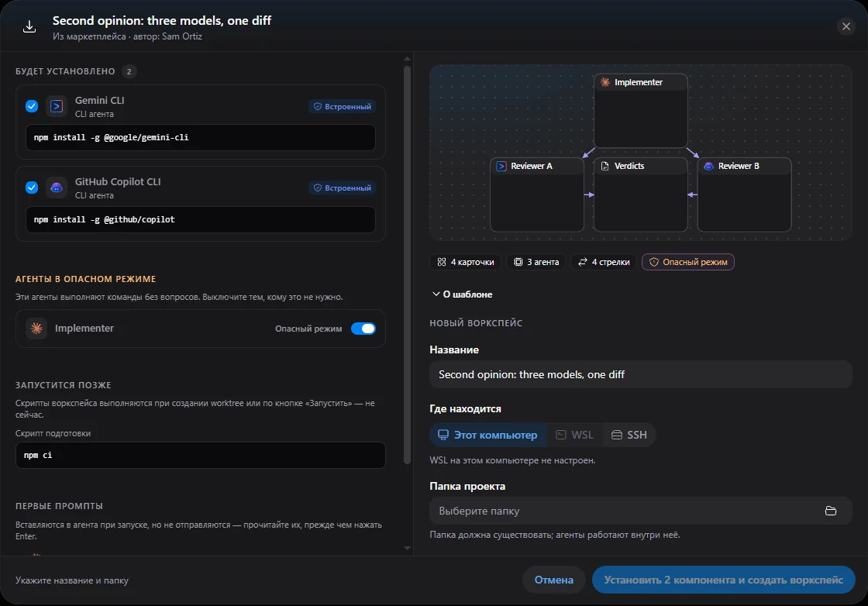Click the Reviewer B card in the diagram
Viewport: 868px width, 606px height.
[x=744, y=195]
